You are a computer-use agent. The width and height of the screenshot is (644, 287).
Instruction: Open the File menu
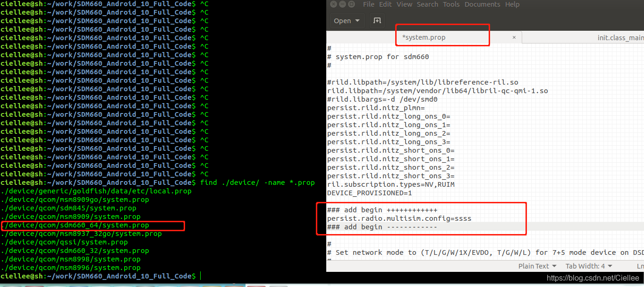coord(369,4)
